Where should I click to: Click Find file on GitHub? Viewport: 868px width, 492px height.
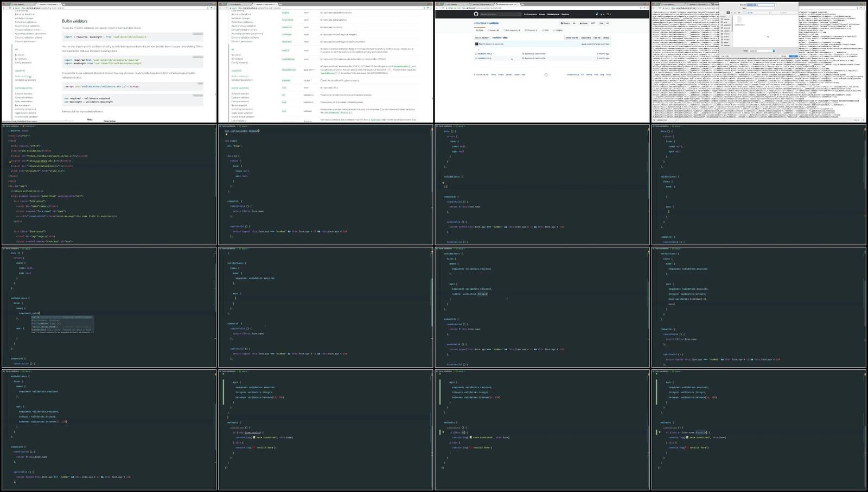597,37
